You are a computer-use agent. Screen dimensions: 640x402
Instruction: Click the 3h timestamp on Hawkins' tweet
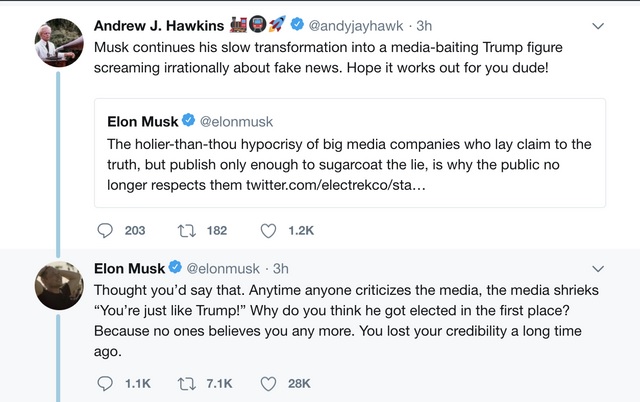(x=424, y=26)
